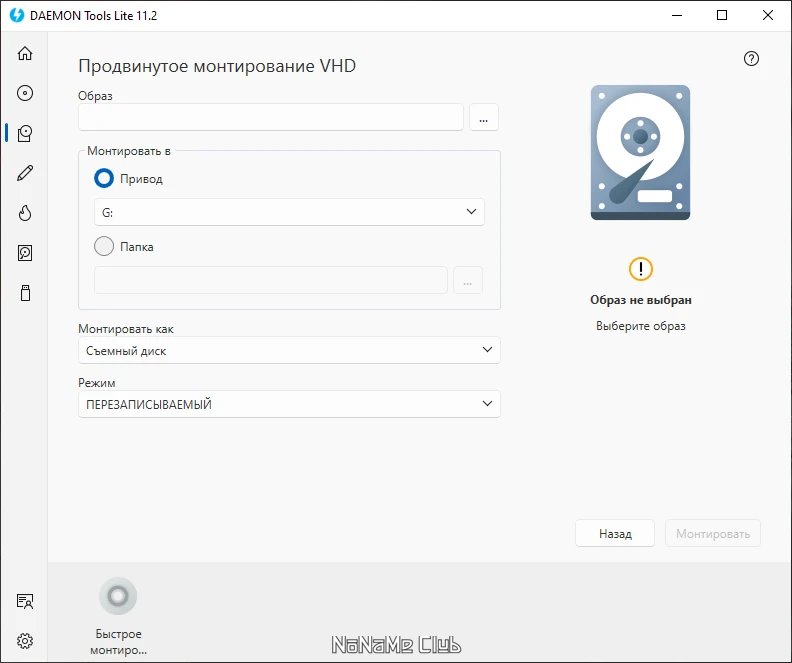This screenshot has width=792, height=663.
Task: Click the DAEMON Tools logo in title bar
Action: pos(17,15)
